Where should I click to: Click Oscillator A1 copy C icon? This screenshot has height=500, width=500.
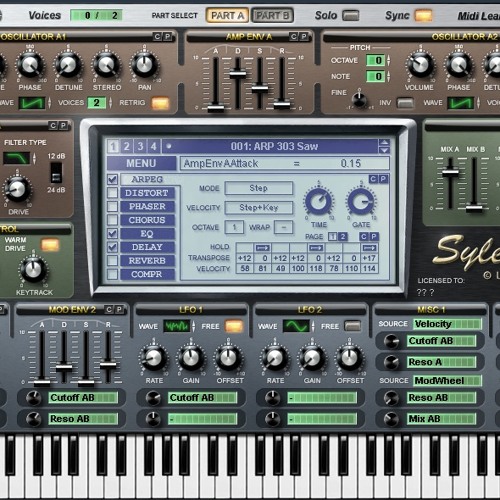tap(157, 36)
